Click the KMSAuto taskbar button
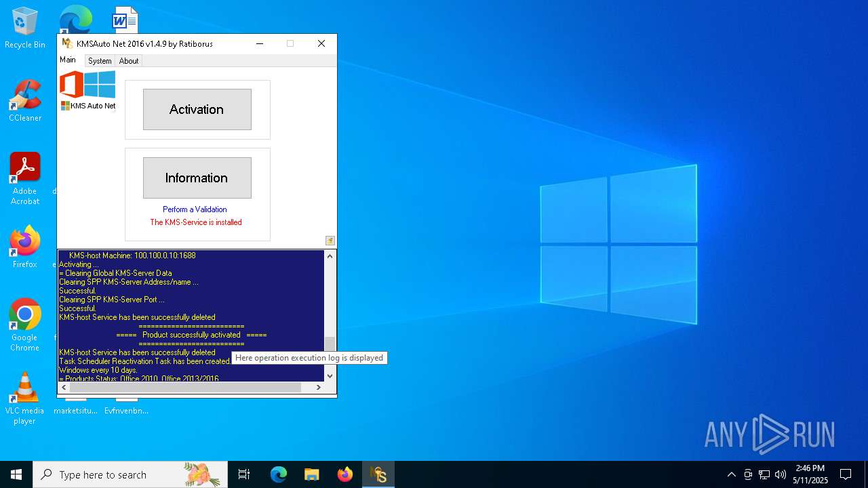The image size is (868, 488). pos(378,474)
